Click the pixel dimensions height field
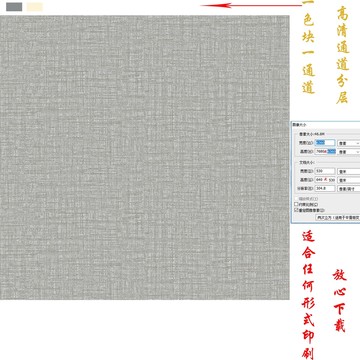The width and height of the screenshot is (360, 360). coord(325,151)
